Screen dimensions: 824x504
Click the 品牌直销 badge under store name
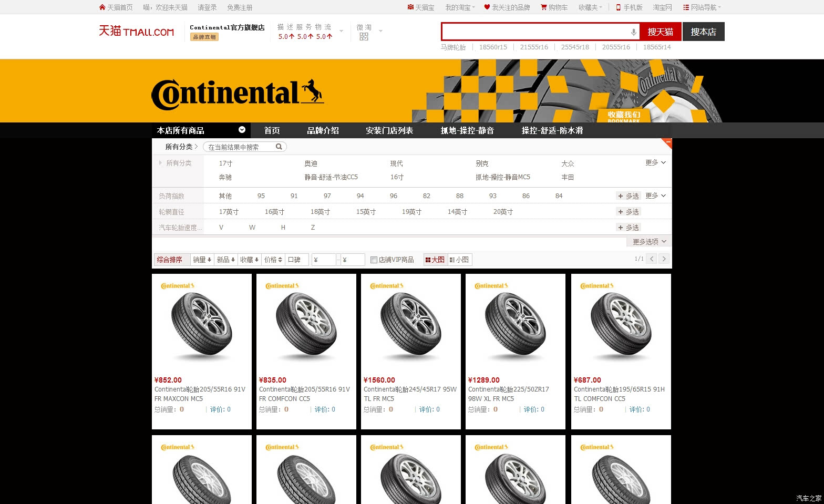[x=204, y=37]
